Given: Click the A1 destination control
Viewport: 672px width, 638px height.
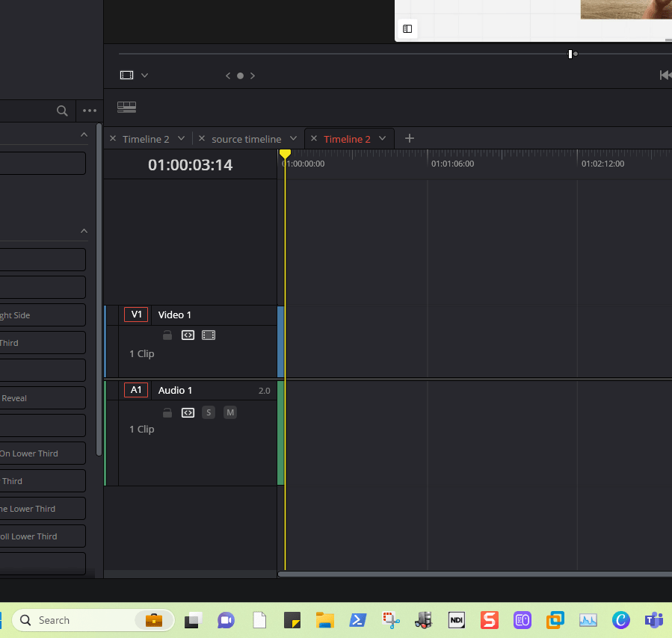Looking at the screenshot, I should point(136,390).
